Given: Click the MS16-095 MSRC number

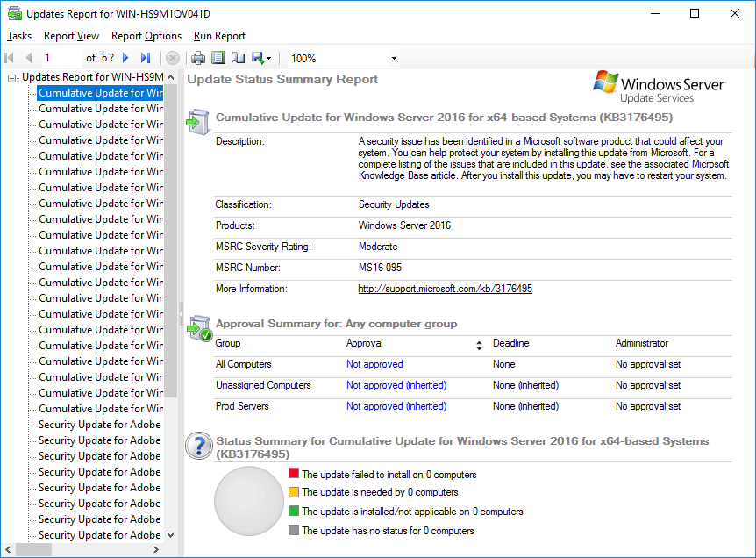Looking at the screenshot, I should pos(380,268).
